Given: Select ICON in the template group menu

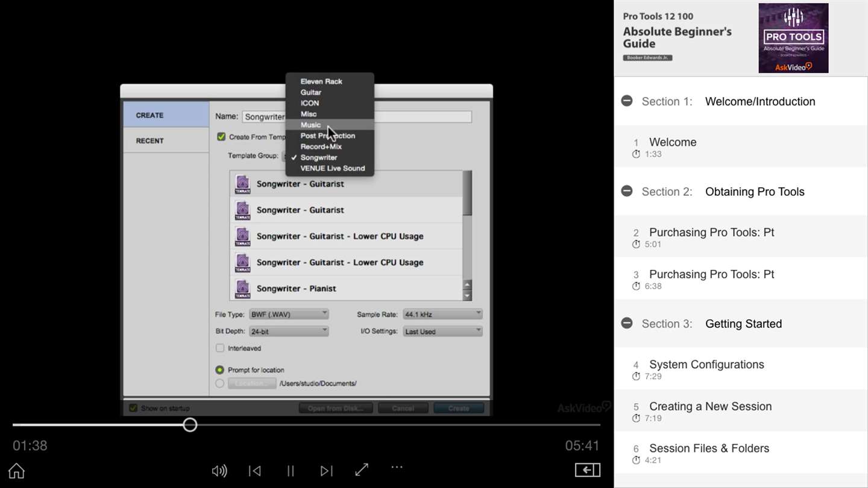Looking at the screenshot, I should (x=330, y=103).
